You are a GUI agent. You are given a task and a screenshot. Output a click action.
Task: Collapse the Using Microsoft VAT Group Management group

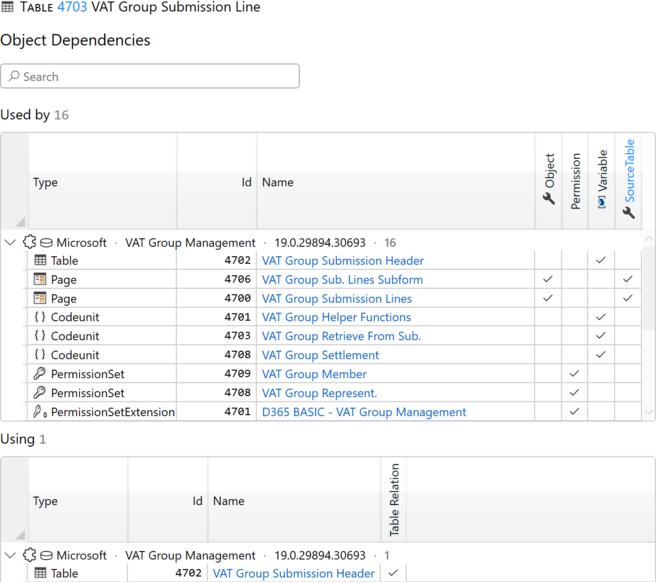pyautogui.click(x=10, y=555)
